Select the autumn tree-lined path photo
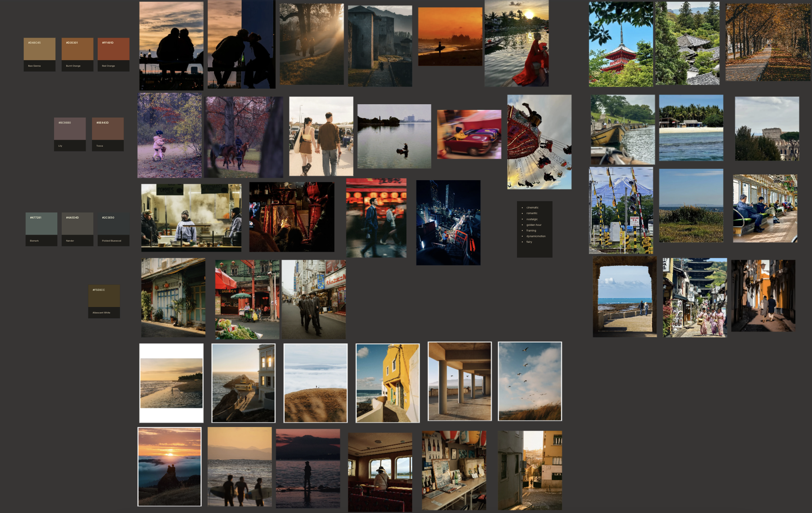 pos(768,42)
